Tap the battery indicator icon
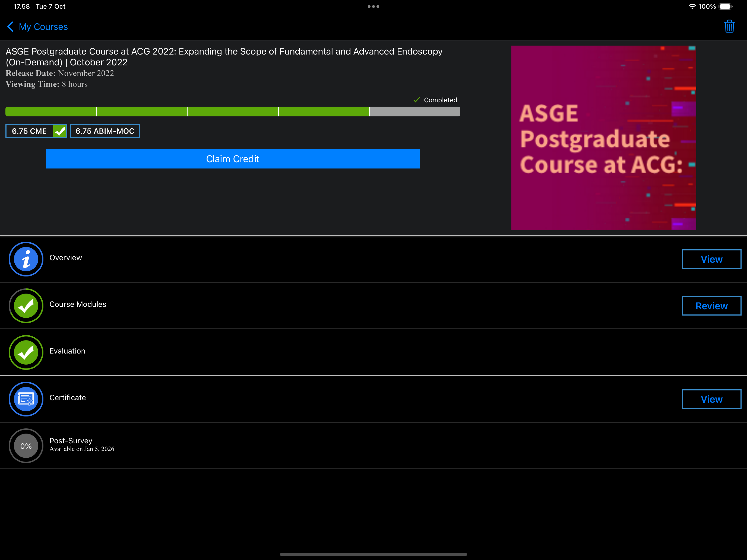747x560 pixels. 725,7
